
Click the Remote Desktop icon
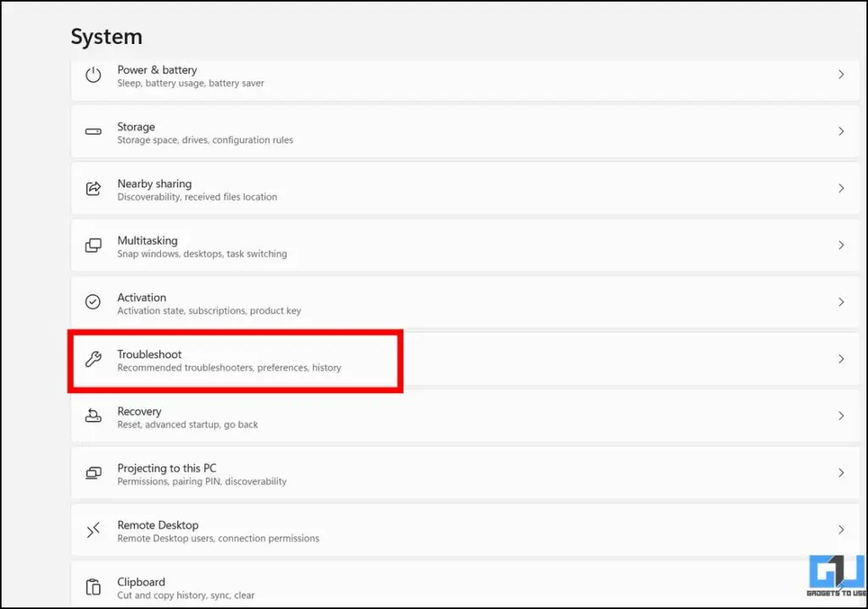93,529
